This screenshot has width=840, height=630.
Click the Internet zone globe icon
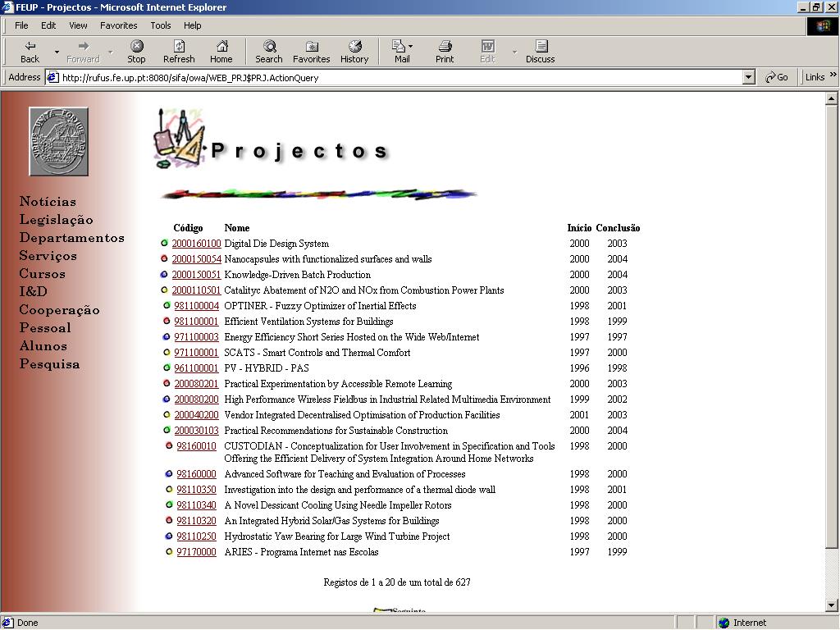point(724,623)
